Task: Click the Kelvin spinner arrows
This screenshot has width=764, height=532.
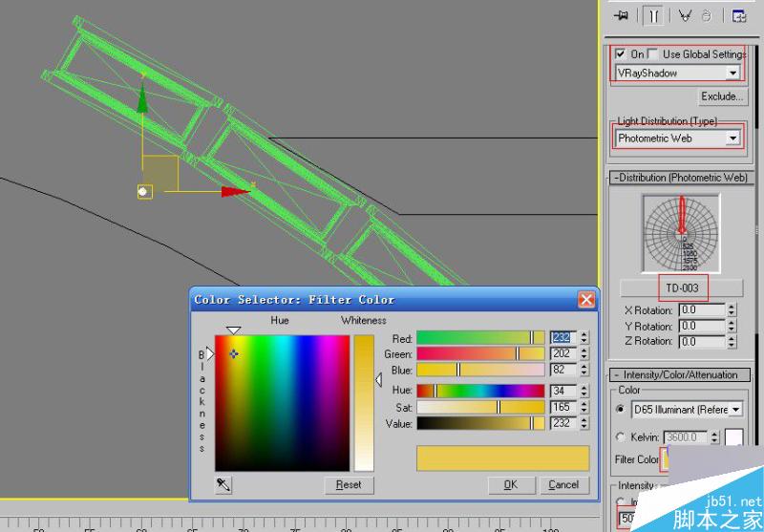Action: pyautogui.click(x=714, y=437)
